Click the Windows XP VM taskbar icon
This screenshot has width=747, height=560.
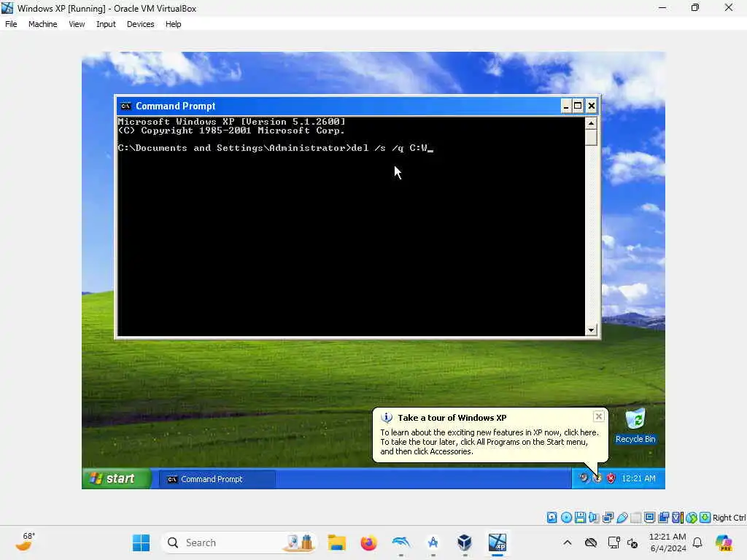[x=498, y=542]
